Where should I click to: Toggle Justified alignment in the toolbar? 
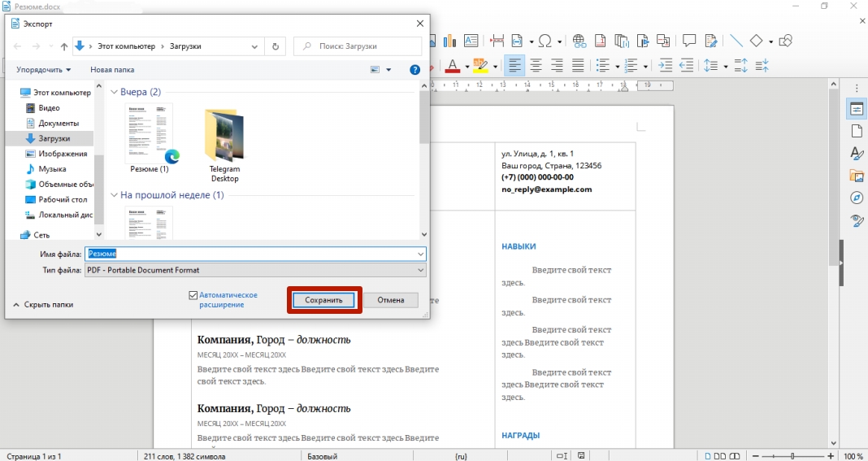coord(578,66)
